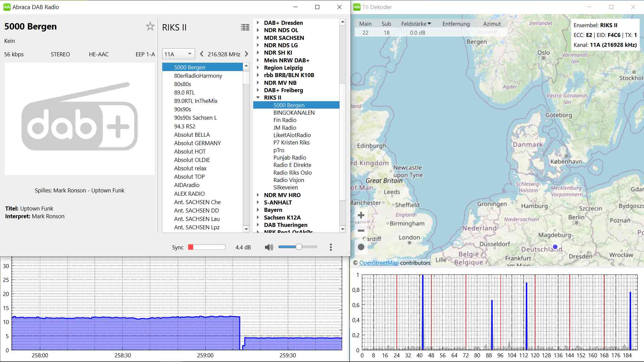Toggle the ensemble list view icon
644x362 pixels.
coord(245,27)
